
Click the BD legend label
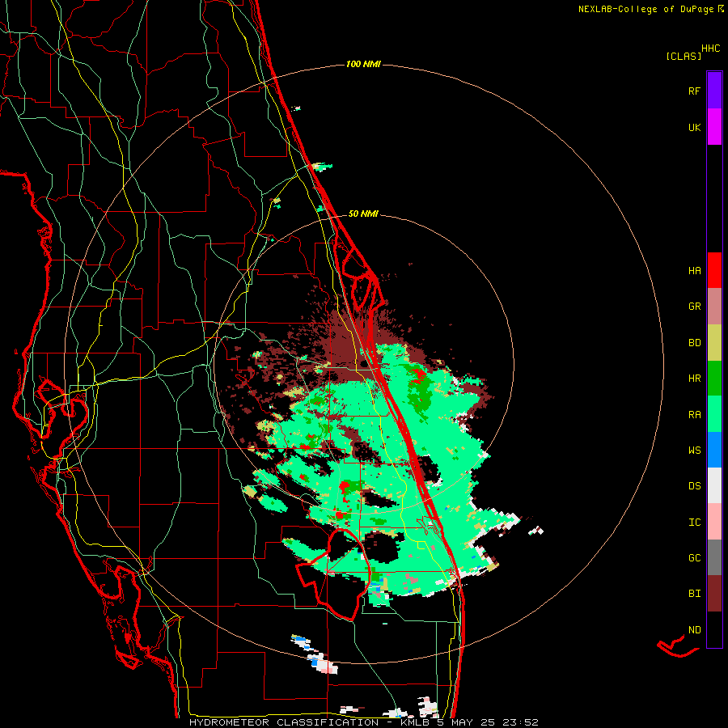(694, 343)
